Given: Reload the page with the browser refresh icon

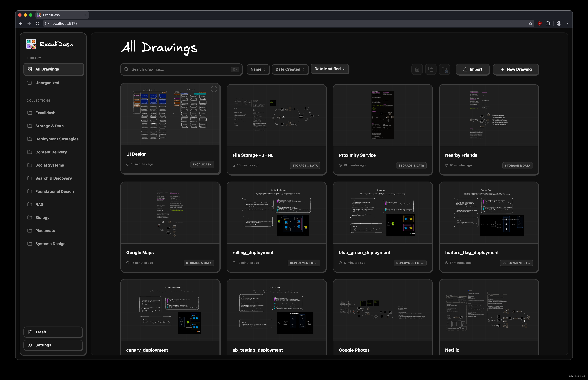Looking at the screenshot, I should (x=38, y=23).
